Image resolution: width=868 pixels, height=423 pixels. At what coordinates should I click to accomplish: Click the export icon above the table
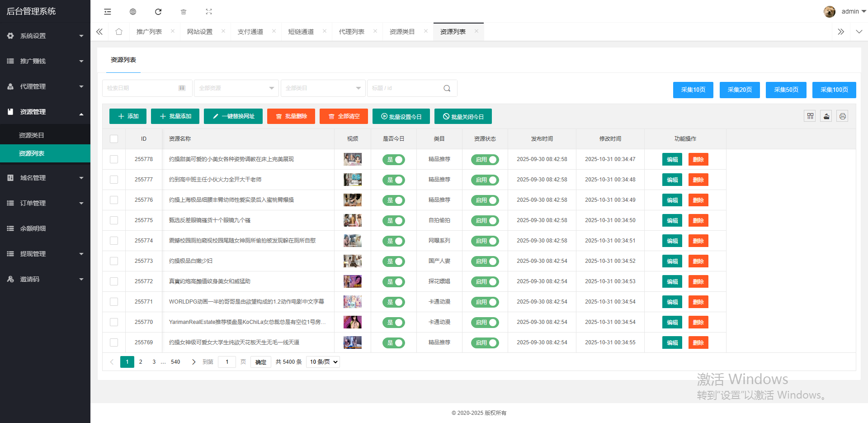[x=826, y=116]
